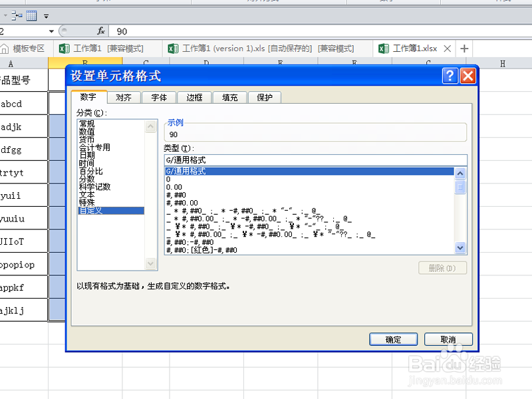Click the 品型号 header cell

coord(24,80)
